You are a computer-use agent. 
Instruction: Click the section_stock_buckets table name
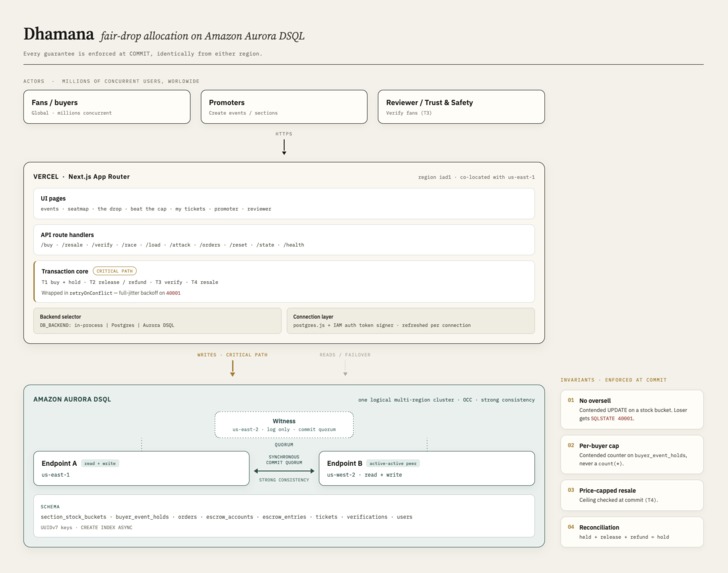pos(73,517)
